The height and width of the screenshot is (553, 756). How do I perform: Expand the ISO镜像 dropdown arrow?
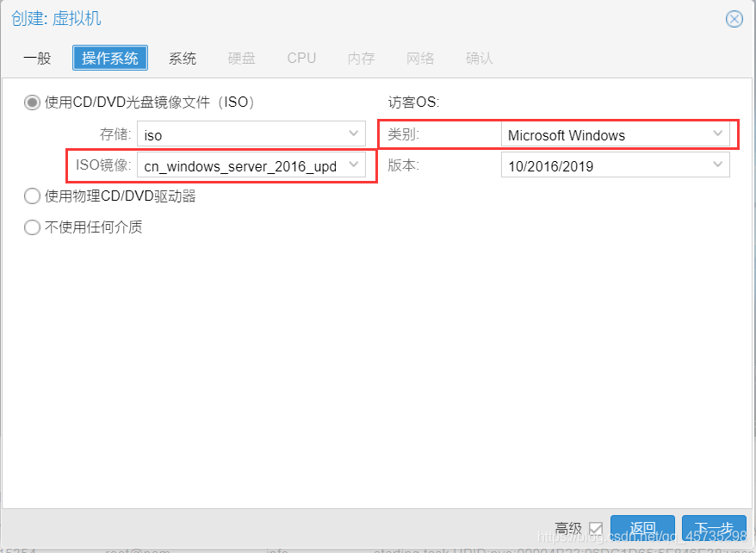tap(353, 165)
